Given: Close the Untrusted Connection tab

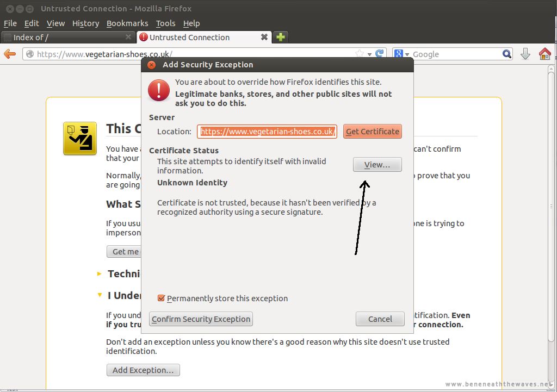Looking at the screenshot, I should (x=264, y=37).
